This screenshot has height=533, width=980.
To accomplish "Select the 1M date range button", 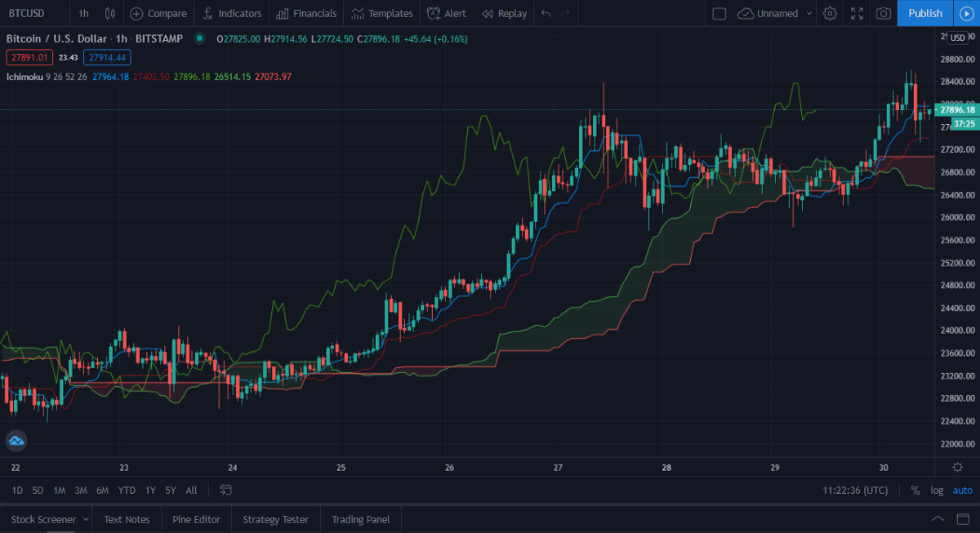I will point(60,490).
